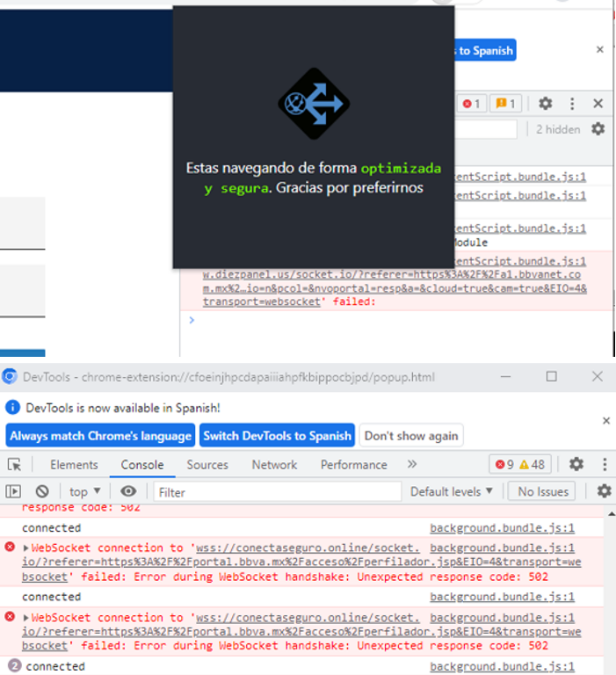Click the 9 errors 48 warnings counter
Viewport: 616px width, 675px height.
pyautogui.click(x=520, y=464)
